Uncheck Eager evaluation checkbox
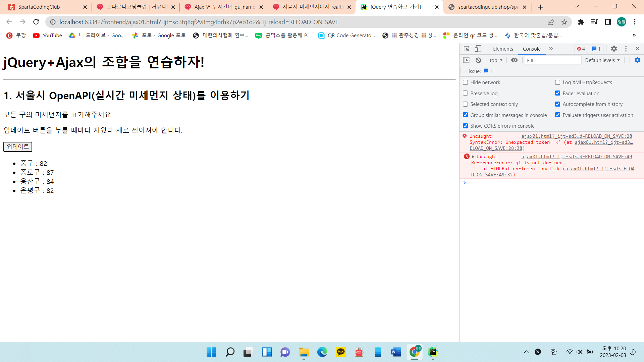This screenshot has height=362, width=644. pyautogui.click(x=557, y=93)
